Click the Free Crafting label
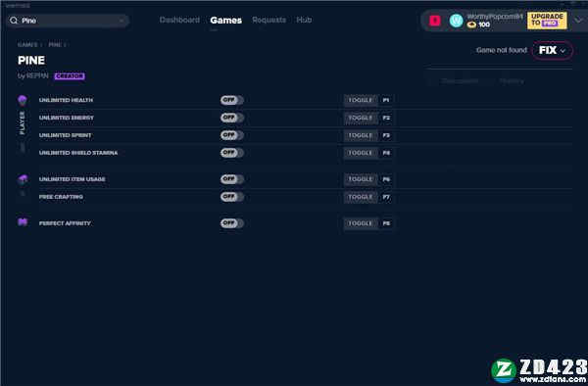The image size is (588, 386). pyautogui.click(x=61, y=197)
